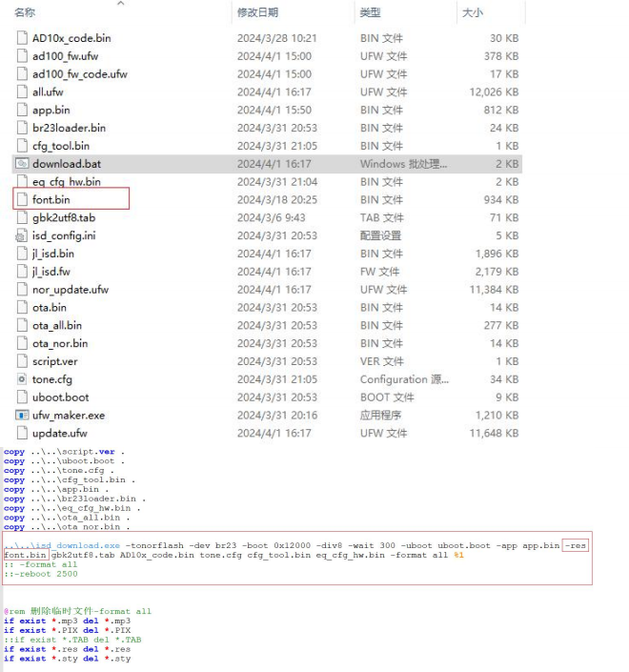The width and height of the screenshot is (629, 672).
Task: Click the nor_update.ufw file icon
Action: [22, 290]
